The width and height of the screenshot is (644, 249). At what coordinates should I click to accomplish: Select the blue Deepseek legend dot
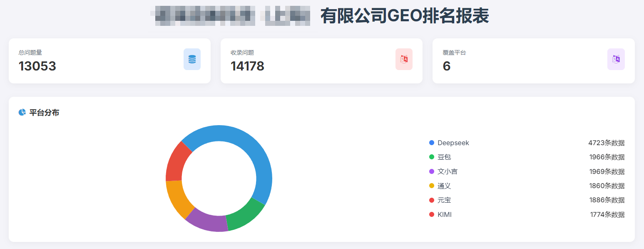pos(432,143)
